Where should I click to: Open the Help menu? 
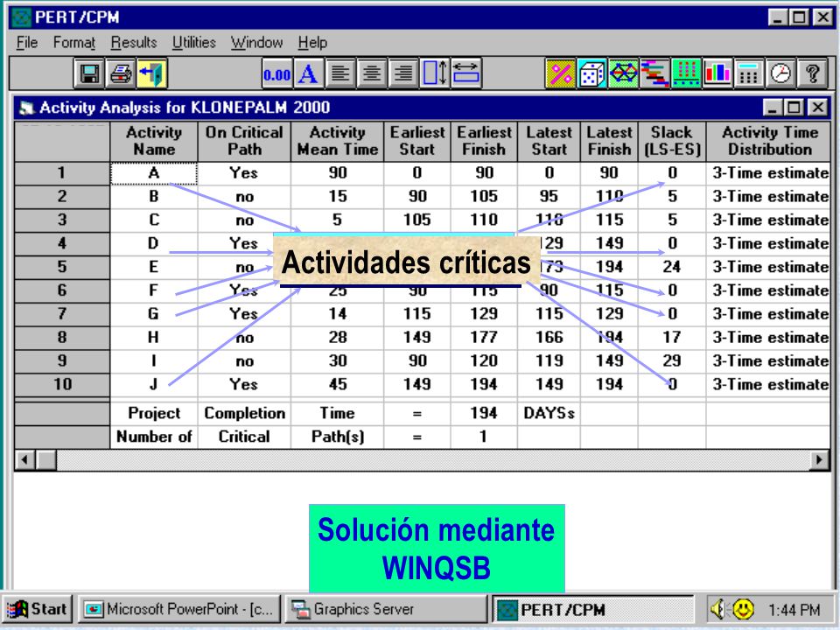point(312,42)
